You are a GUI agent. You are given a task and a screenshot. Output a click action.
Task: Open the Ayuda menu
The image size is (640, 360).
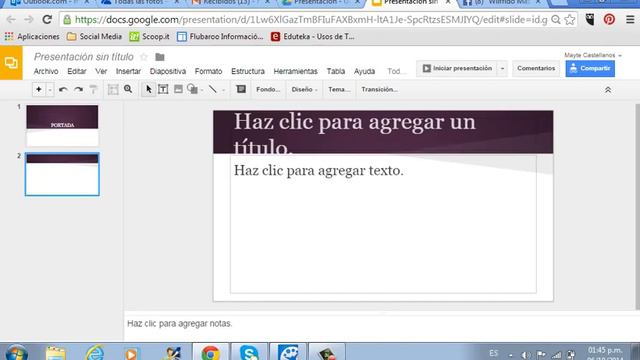(x=364, y=71)
